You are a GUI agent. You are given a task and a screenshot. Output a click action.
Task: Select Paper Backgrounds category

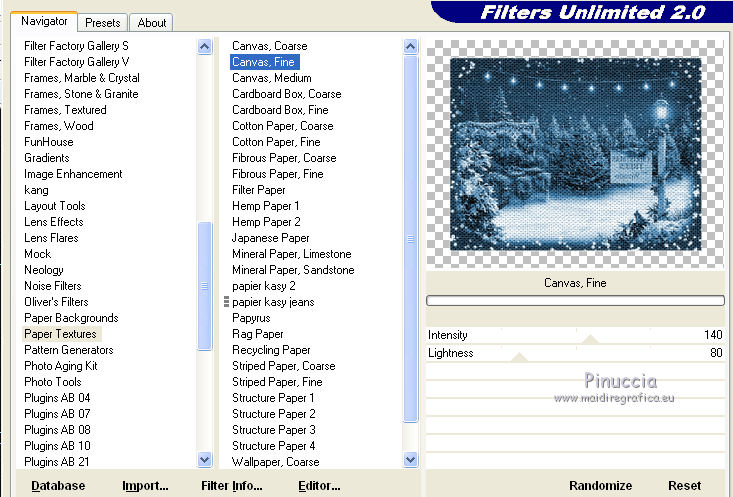(x=71, y=318)
